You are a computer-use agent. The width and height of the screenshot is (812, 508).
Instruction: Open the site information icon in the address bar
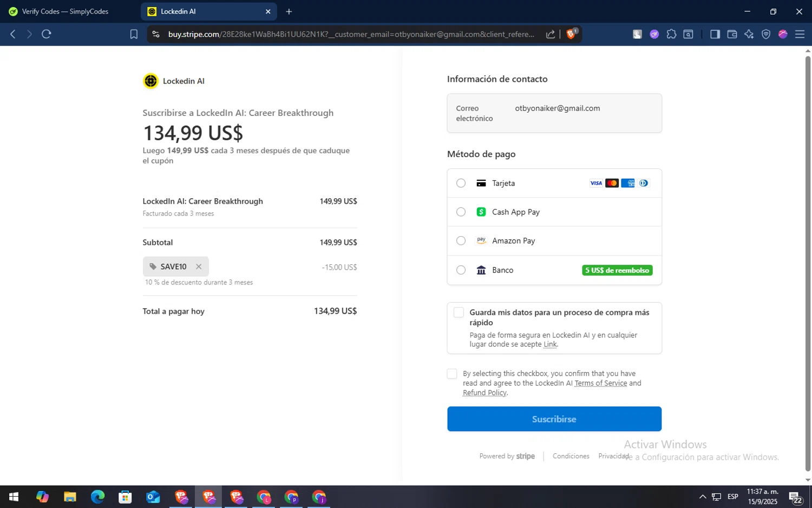(x=156, y=34)
